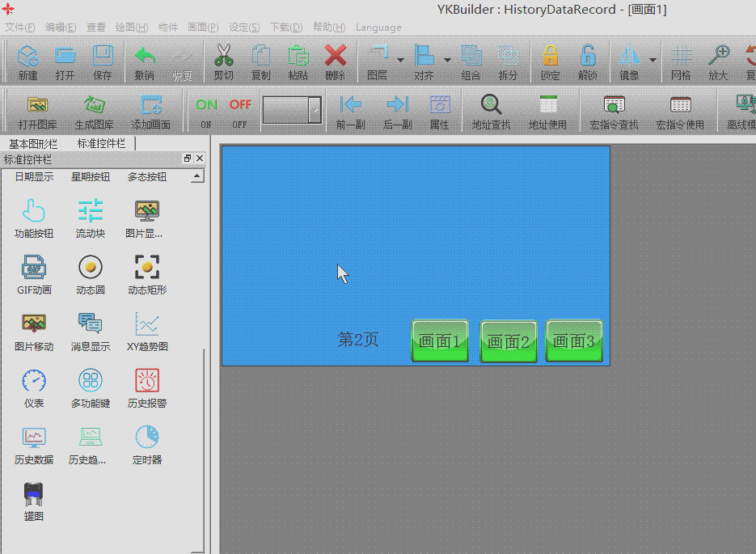Viewport: 756px width, 554px height.
Task: Expand the 对齐 (Align) dropdown arrow
Action: tap(447, 60)
